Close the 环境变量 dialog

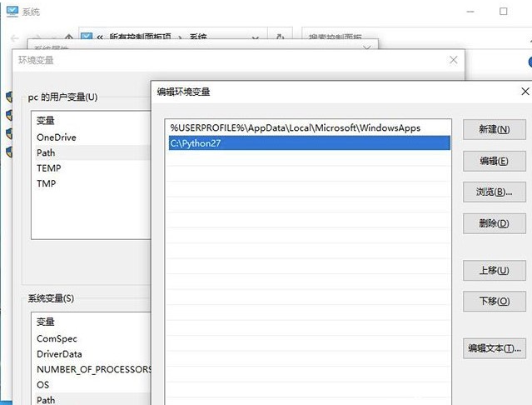[x=453, y=60]
